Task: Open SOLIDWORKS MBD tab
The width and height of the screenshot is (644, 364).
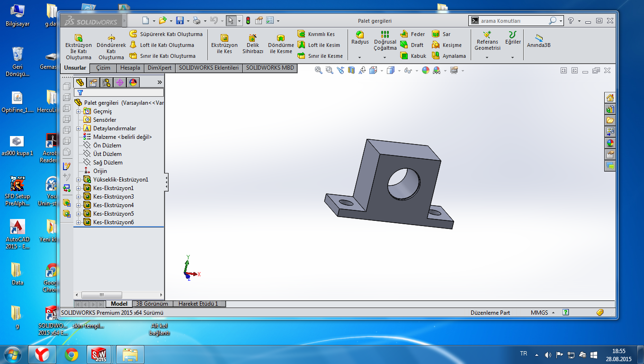Action: 270,68
